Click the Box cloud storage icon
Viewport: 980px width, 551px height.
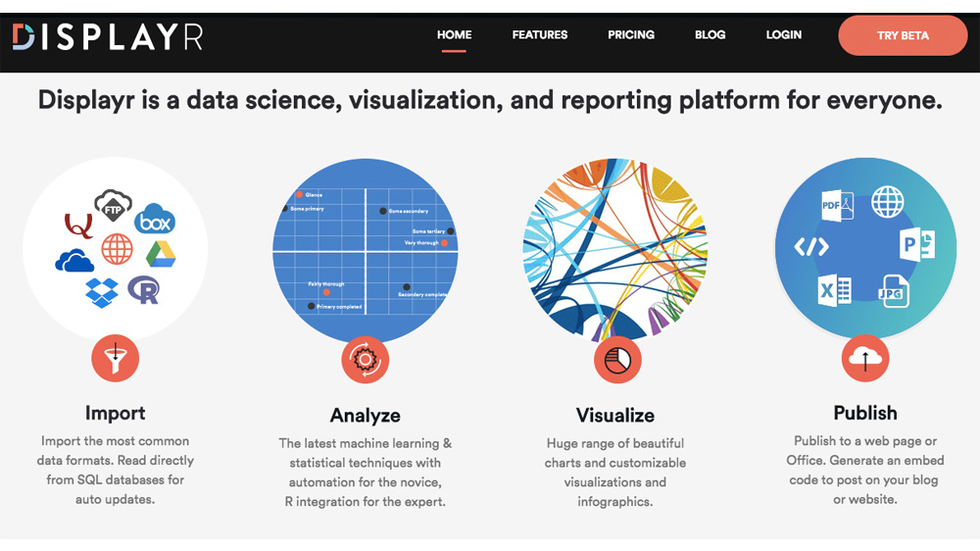point(155,220)
